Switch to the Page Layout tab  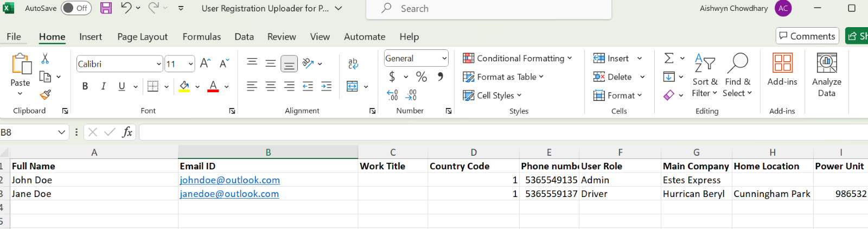coord(142,36)
